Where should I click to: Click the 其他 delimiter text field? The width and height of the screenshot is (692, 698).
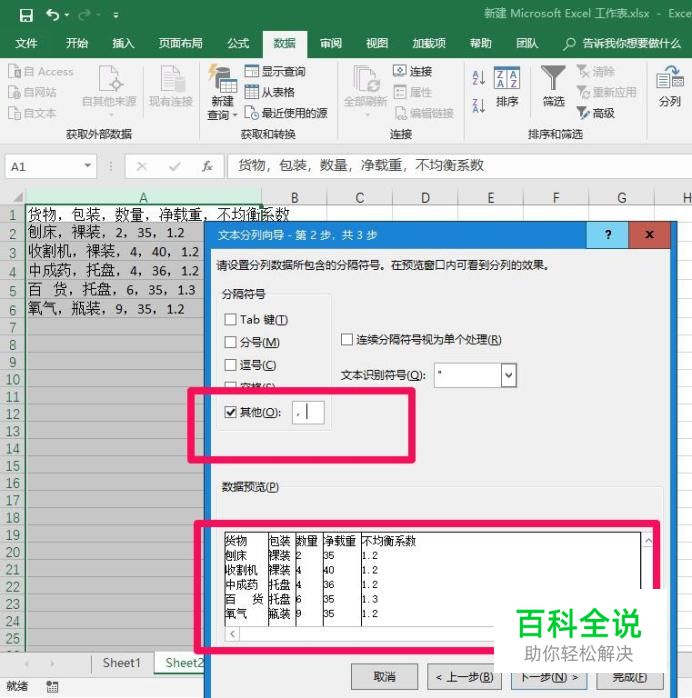click(x=308, y=412)
